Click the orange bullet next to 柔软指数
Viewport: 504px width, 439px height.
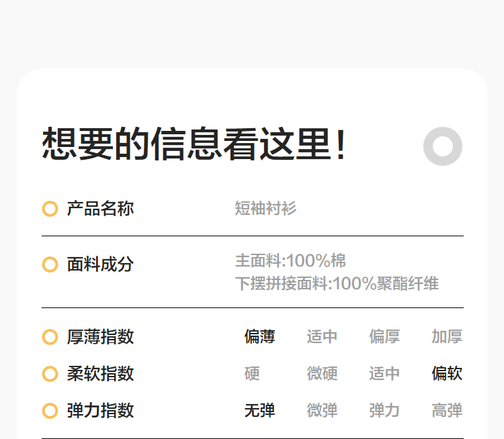tap(50, 374)
